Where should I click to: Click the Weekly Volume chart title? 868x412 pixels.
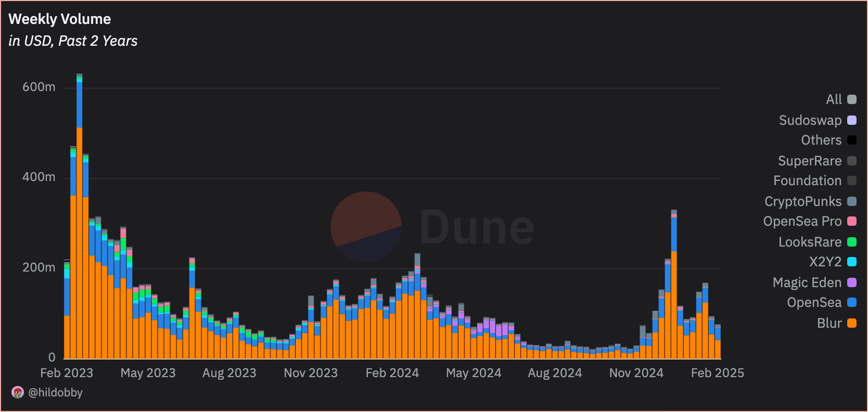pyautogui.click(x=60, y=19)
